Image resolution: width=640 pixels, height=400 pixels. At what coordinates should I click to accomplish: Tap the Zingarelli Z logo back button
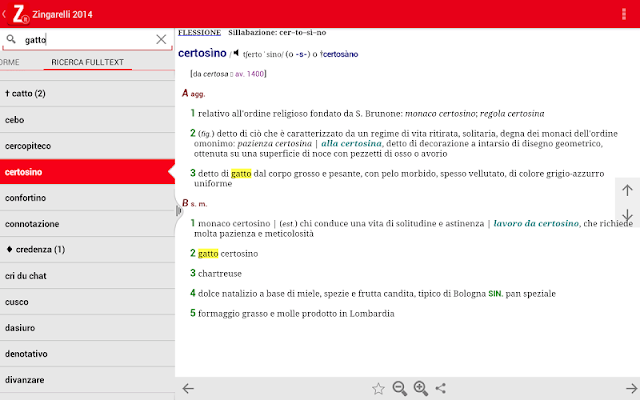(16, 14)
